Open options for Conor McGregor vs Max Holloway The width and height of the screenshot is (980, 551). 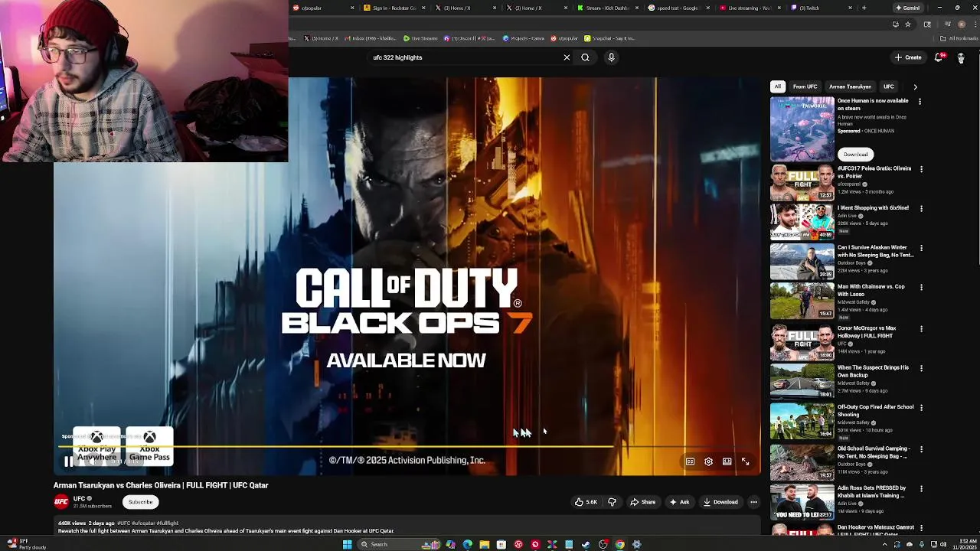[x=921, y=328]
